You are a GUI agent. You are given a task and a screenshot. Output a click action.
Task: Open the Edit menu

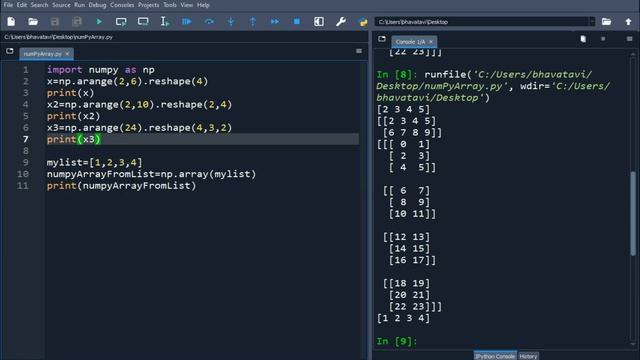(x=22, y=5)
